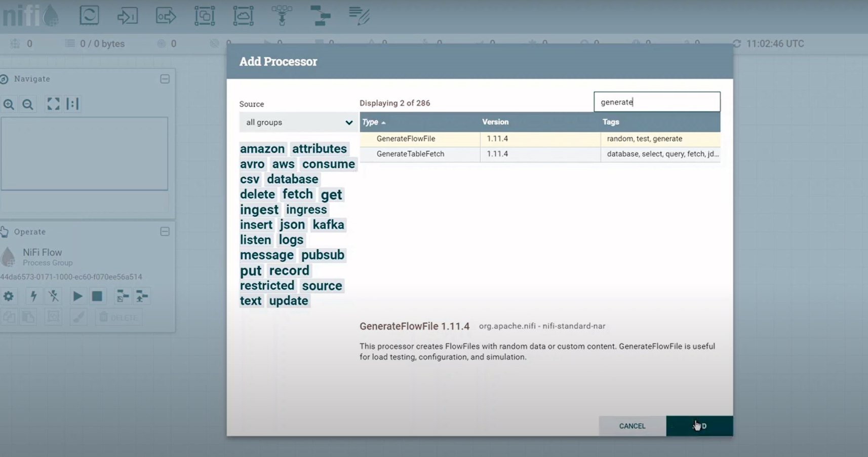Select the Process Group toolbar icon
This screenshot has height=457, width=868.
click(x=205, y=16)
